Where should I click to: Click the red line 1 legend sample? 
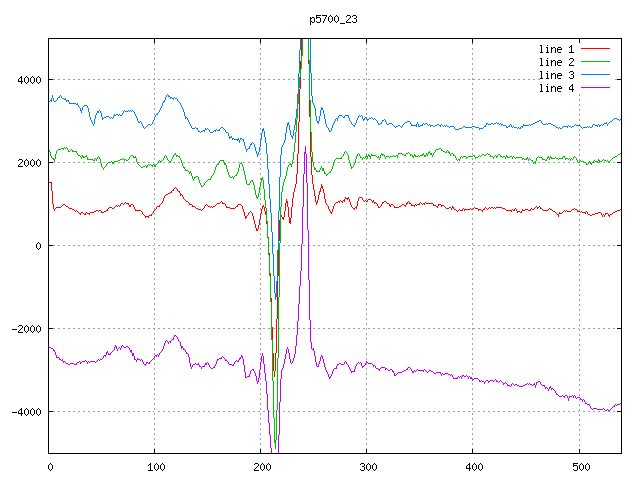pos(595,49)
